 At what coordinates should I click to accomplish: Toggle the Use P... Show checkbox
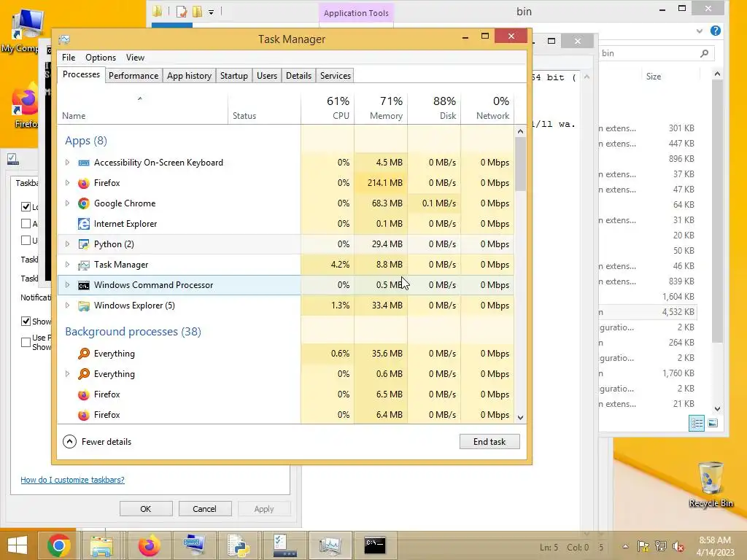point(26,342)
